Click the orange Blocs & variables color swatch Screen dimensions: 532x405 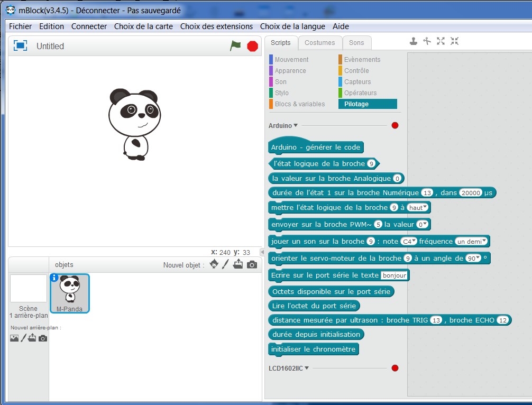pyautogui.click(x=271, y=104)
